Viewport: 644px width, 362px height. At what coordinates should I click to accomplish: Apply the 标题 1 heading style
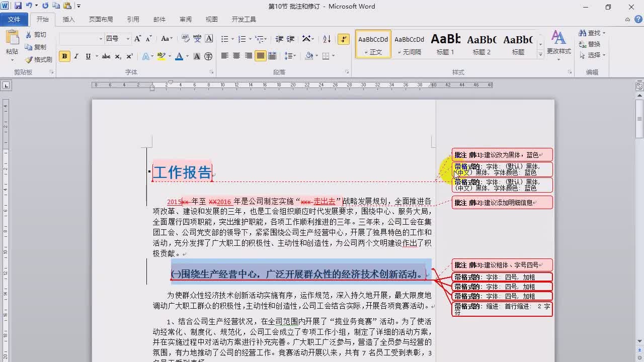(x=445, y=44)
